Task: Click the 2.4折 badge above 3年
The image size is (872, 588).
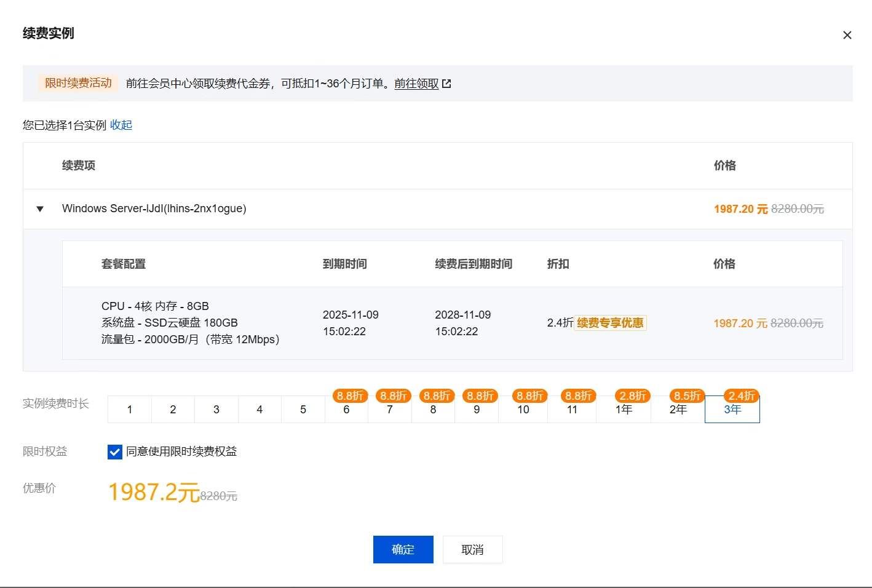Action: pos(740,396)
